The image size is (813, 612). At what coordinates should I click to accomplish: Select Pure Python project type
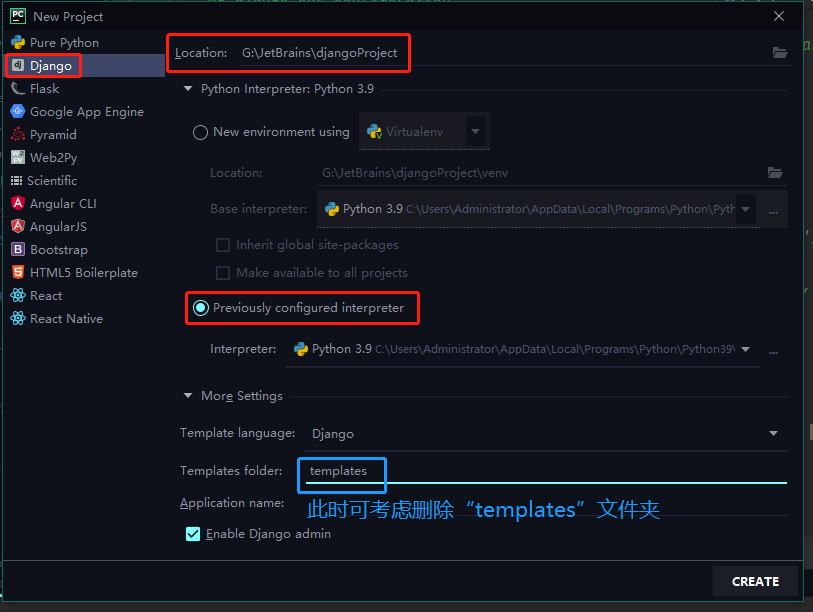tap(85, 43)
